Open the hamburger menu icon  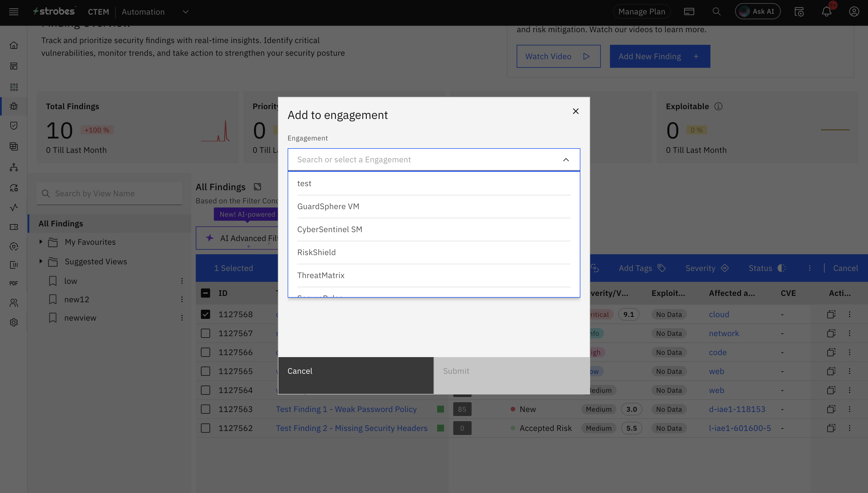click(x=14, y=12)
